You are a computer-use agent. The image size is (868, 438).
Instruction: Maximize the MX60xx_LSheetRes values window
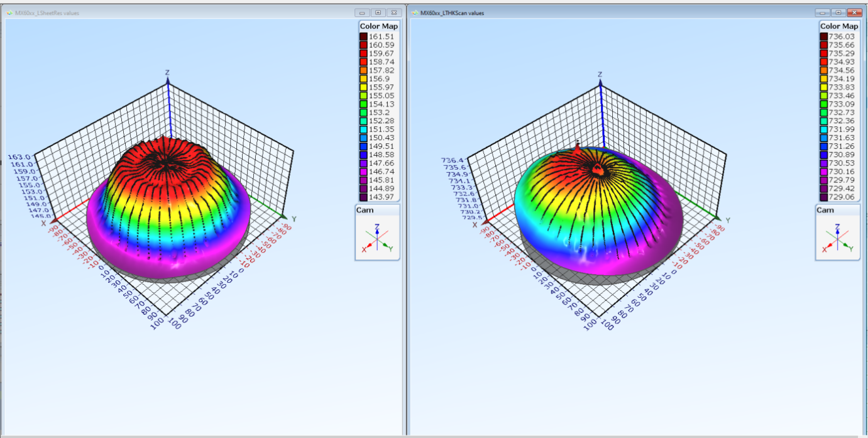coord(378,13)
